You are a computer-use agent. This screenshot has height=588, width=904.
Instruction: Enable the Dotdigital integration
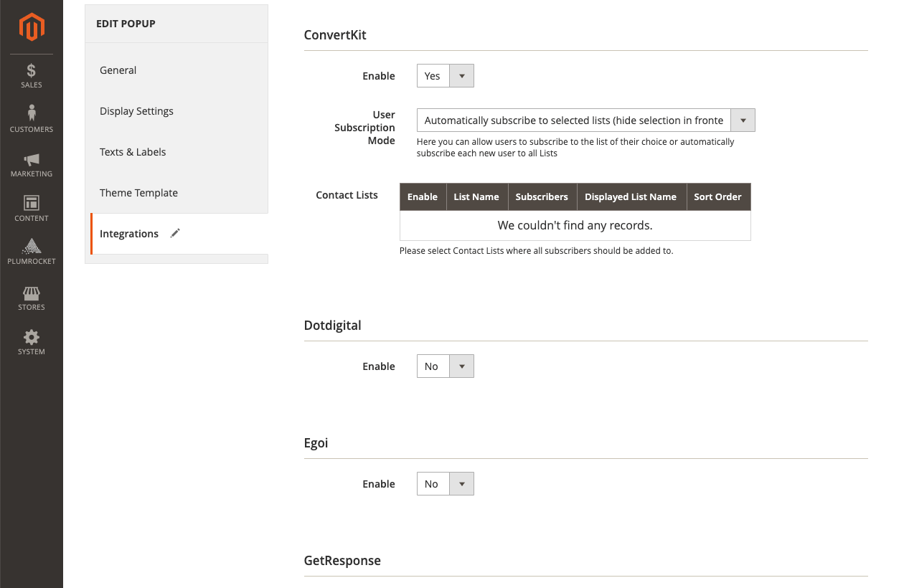click(x=463, y=366)
